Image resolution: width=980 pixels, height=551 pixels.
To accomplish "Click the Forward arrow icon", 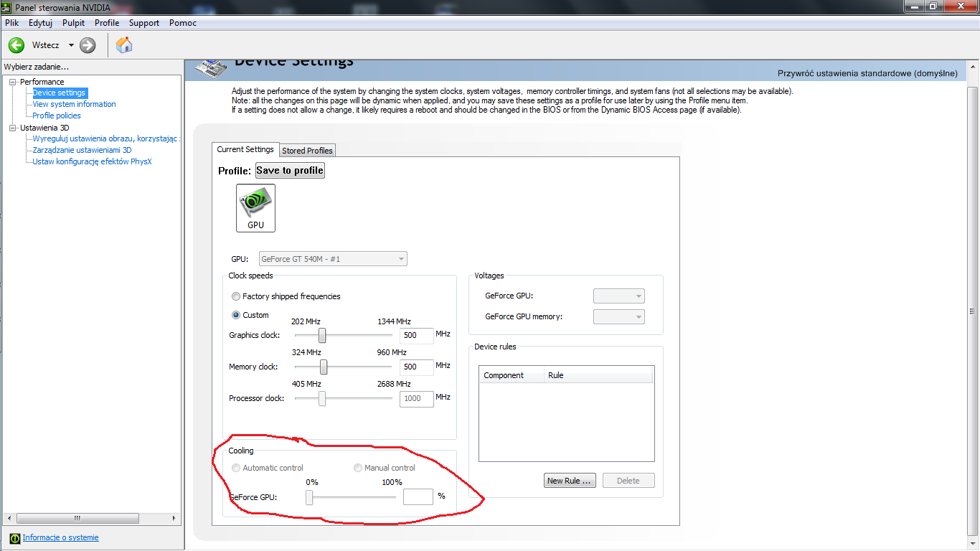I will [x=88, y=45].
